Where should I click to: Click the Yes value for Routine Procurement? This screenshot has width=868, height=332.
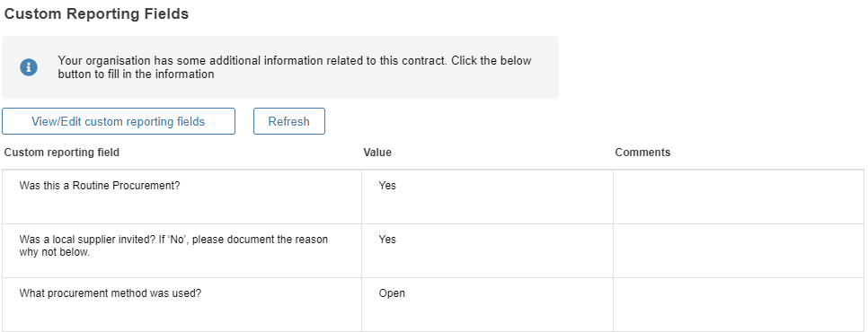pos(387,186)
